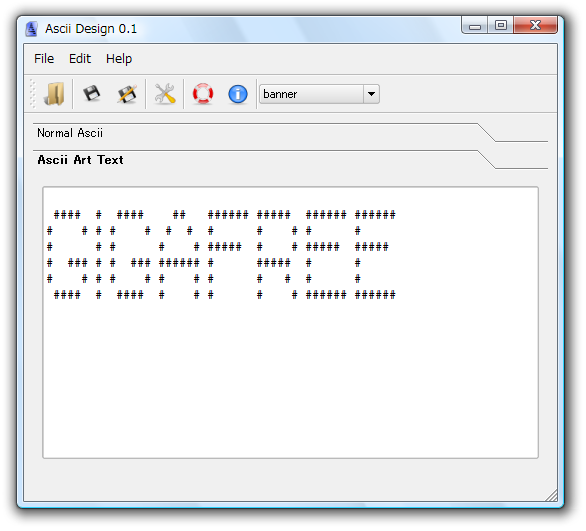Click the blue info about icon

pyautogui.click(x=238, y=94)
